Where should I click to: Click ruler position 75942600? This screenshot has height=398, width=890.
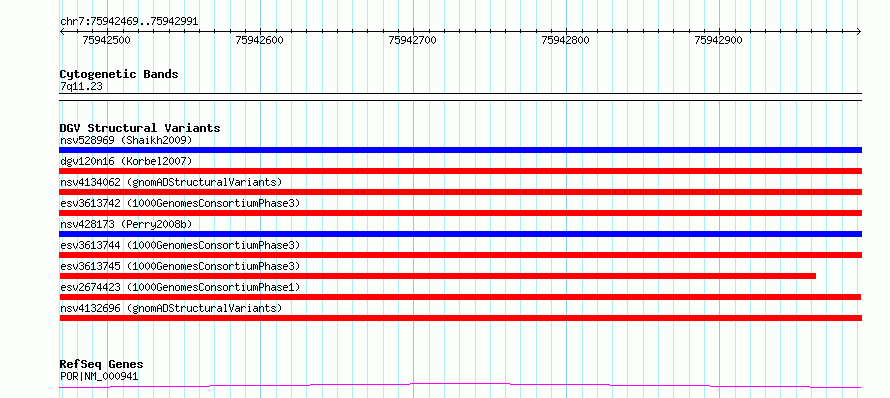click(259, 40)
